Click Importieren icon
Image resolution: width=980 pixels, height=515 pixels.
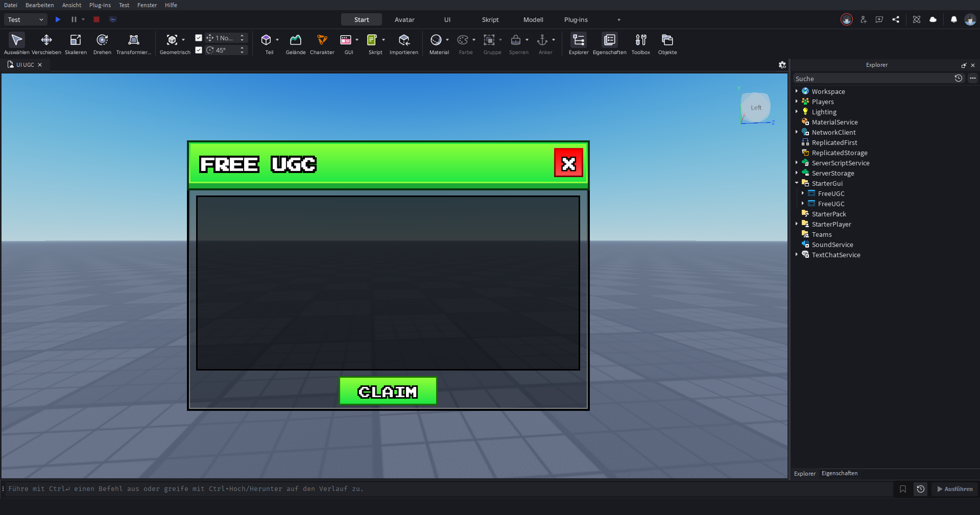pos(404,40)
